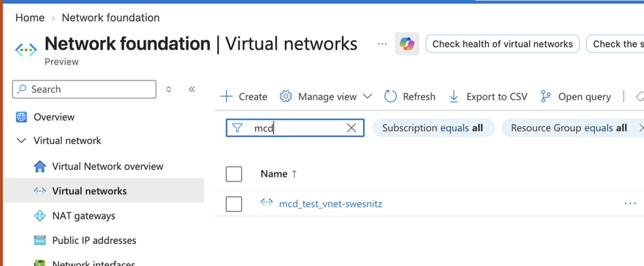Launch the Copilot icon button
Viewport: 644px width, 266px height.
[407, 44]
